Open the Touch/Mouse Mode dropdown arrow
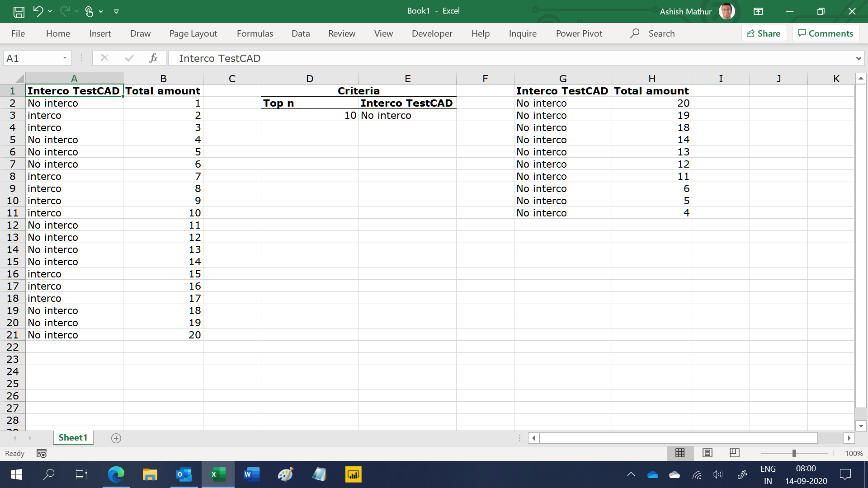The width and height of the screenshot is (868, 488). pos(101,11)
